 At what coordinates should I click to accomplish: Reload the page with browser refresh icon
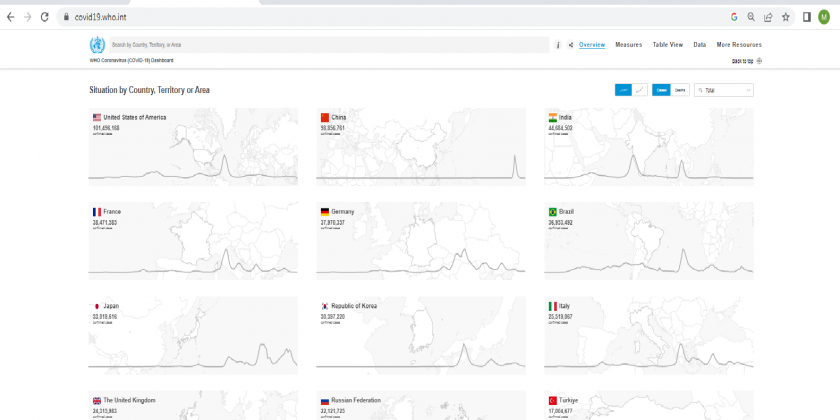(x=45, y=17)
